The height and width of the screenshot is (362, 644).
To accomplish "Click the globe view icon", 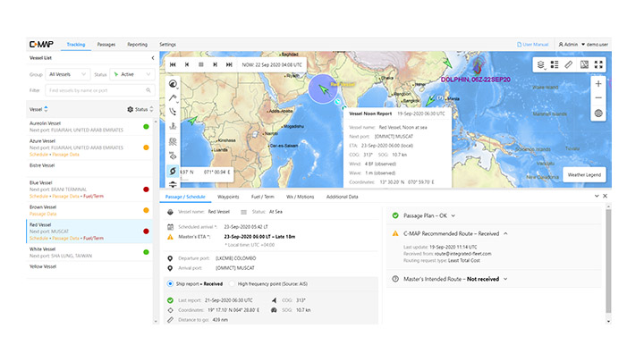I will click(598, 114).
